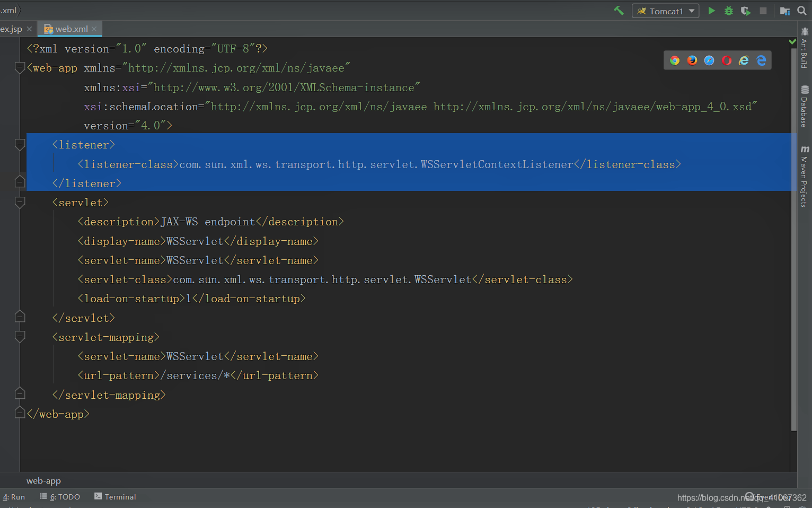Collapse the servlet-mapping block fold marker
Screen dimensions: 812x508
(x=20, y=337)
